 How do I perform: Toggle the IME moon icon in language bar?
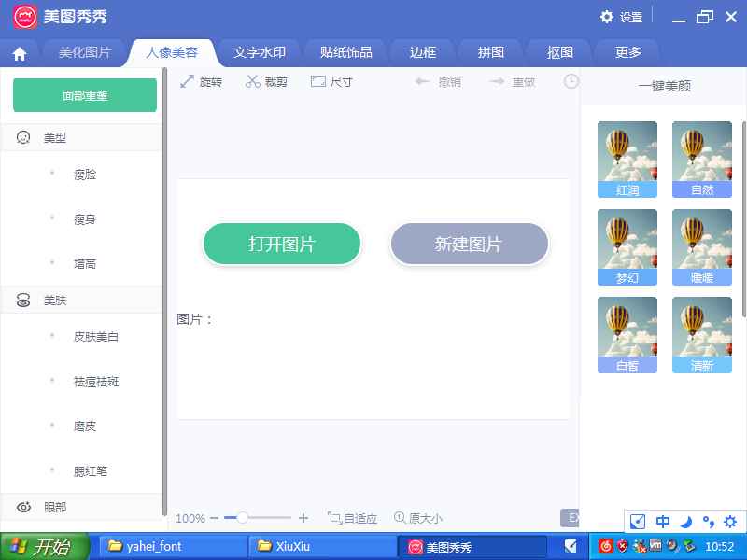coord(685,522)
